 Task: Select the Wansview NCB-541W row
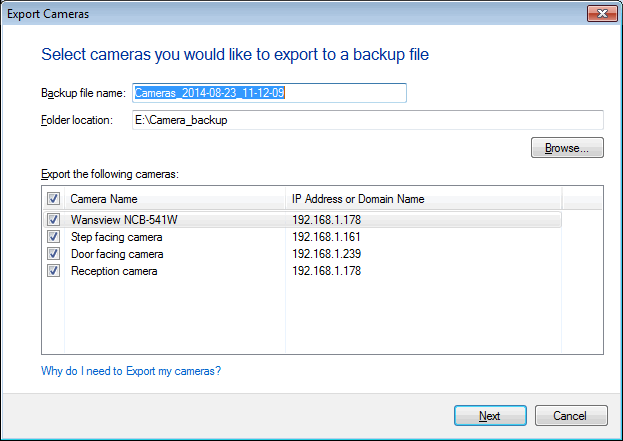tap(116, 220)
